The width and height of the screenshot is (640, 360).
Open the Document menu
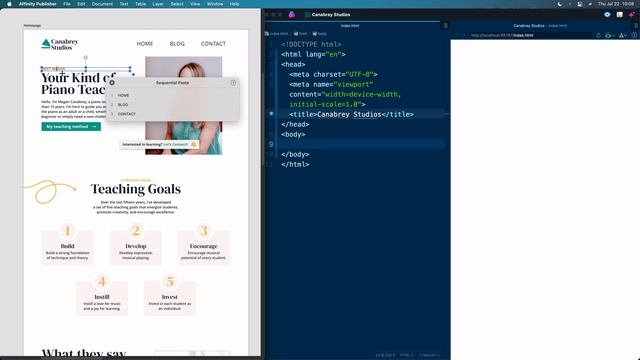pos(102,4)
